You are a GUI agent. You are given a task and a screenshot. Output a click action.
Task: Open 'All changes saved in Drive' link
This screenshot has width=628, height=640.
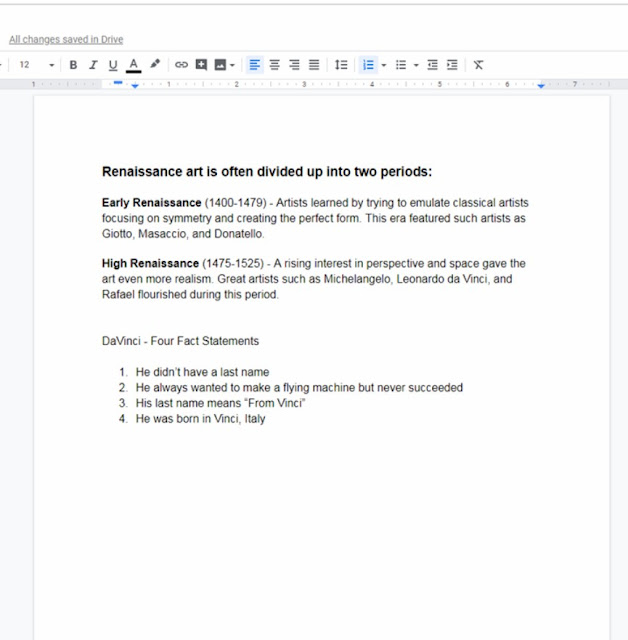point(66,40)
